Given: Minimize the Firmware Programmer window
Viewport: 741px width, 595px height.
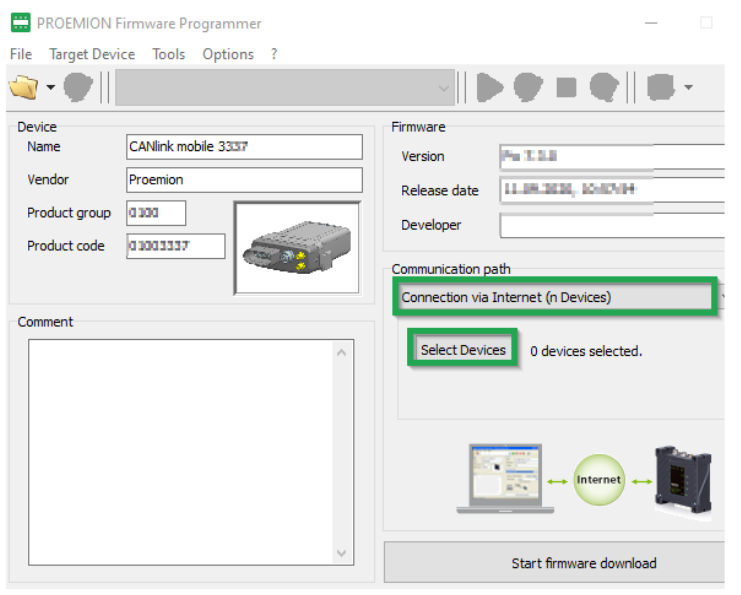Looking at the screenshot, I should coord(651,23).
